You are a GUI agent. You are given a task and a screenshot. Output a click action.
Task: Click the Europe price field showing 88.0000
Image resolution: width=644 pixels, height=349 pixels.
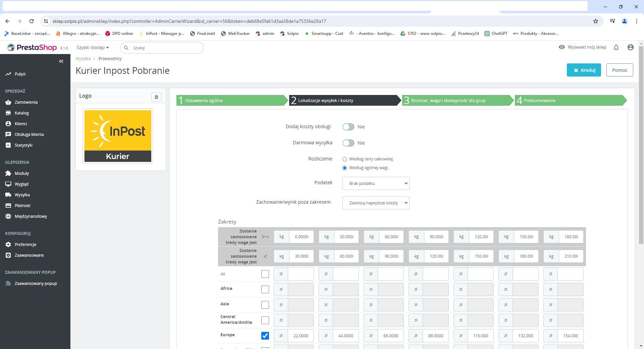coord(436,336)
